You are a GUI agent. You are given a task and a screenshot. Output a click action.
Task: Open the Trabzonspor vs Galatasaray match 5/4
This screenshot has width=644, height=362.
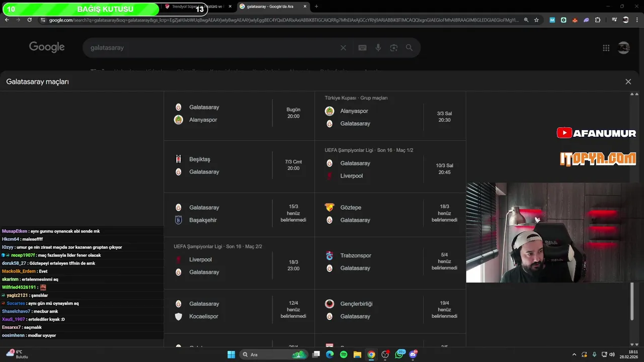click(x=390, y=262)
